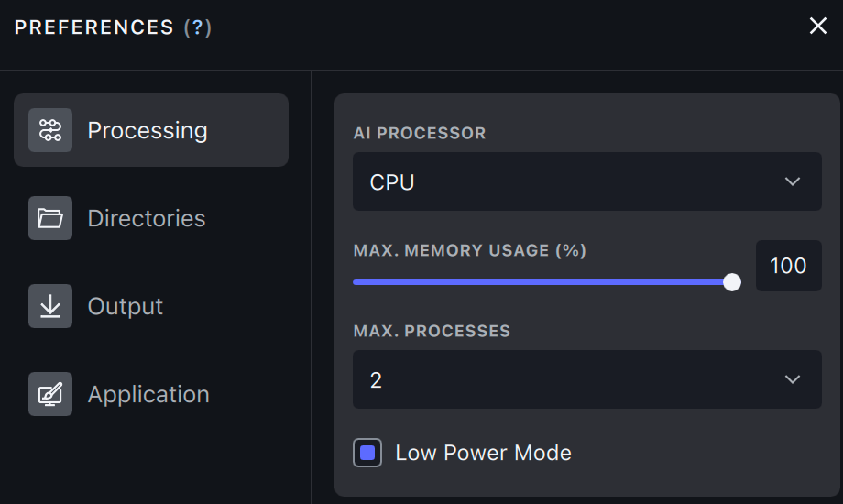The height and width of the screenshot is (504, 843).
Task: Switch to the Directories tab
Action: click(x=147, y=218)
